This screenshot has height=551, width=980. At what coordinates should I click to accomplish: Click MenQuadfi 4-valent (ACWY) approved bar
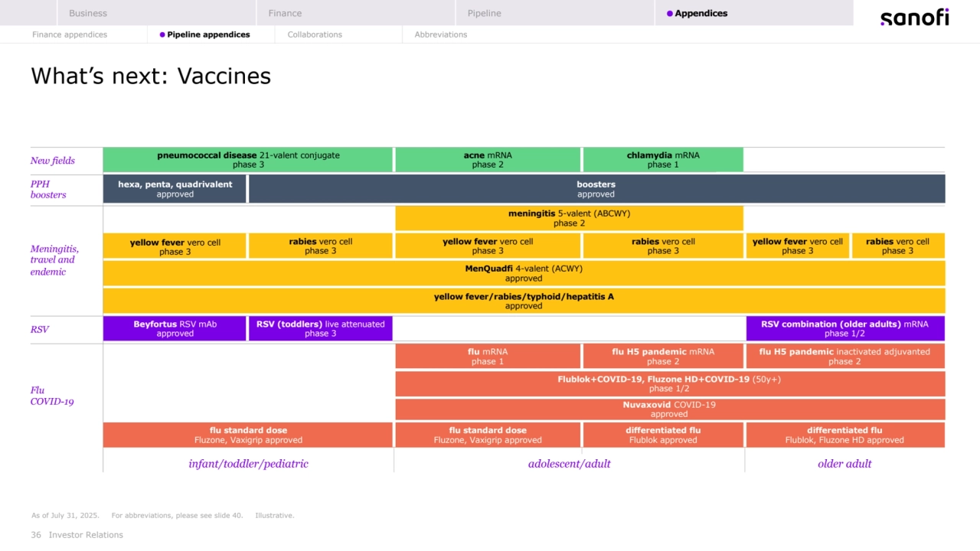tap(524, 273)
